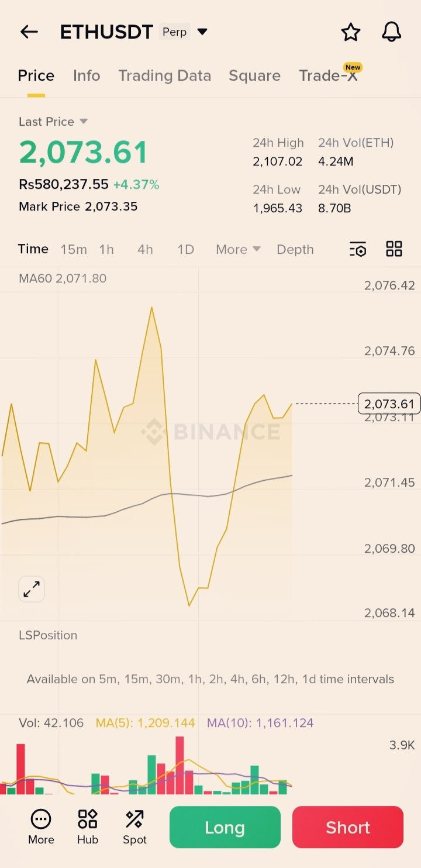Open the More time intervals dropdown
This screenshot has width=421, height=868.
tap(238, 250)
